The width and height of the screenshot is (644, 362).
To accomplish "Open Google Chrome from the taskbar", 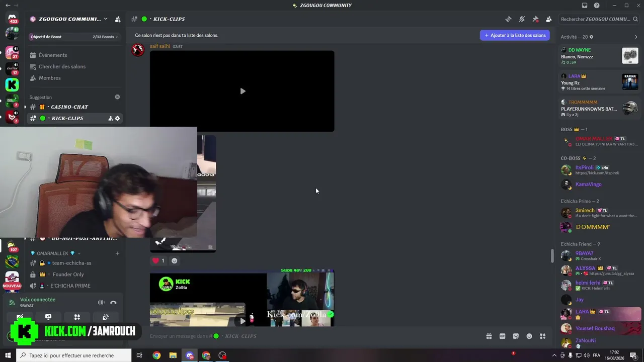I will [x=156, y=355].
